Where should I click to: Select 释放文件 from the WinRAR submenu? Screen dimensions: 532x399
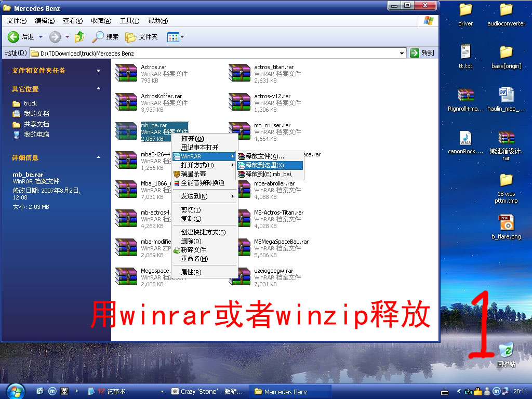[x=264, y=156]
